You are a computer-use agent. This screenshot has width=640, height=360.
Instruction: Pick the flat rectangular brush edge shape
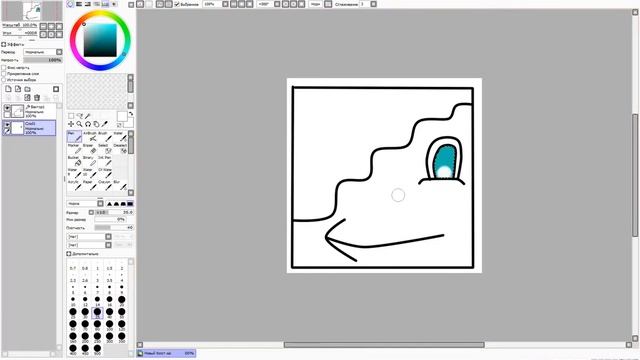pyautogui.click(x=130, y=203)
